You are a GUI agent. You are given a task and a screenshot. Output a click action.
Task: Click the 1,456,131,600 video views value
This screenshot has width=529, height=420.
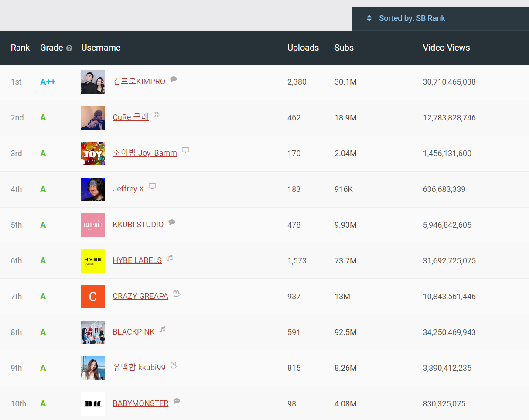[447, 154]
